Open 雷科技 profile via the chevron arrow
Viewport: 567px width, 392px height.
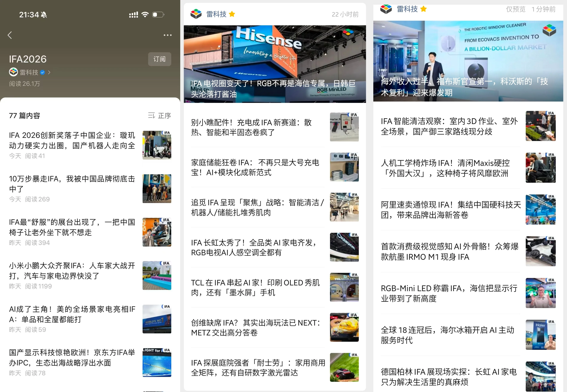(49, 72)
